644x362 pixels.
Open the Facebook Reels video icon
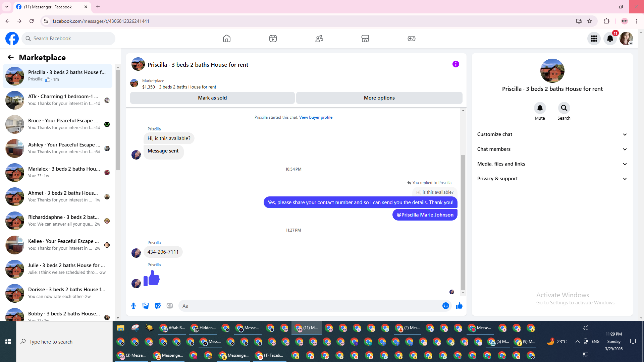point(273,39)
